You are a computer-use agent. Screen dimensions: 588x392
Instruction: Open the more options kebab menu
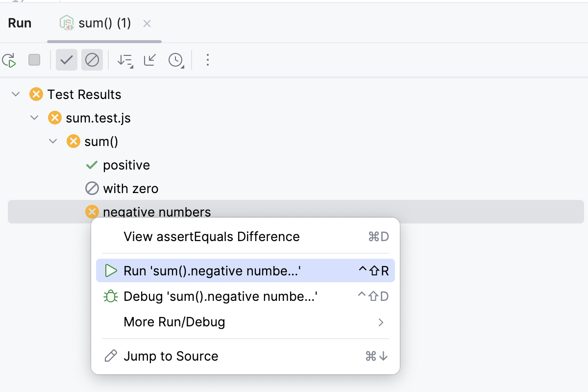[x=208, y=60]
